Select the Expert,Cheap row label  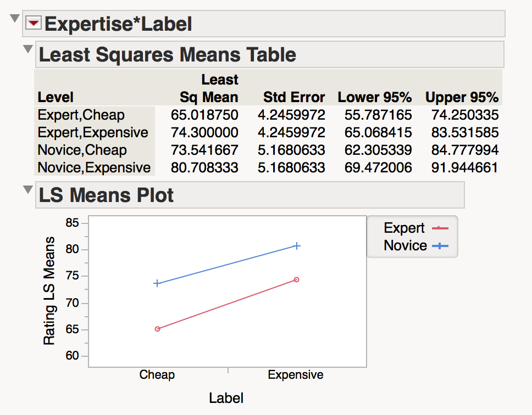[x=81, y=115]
